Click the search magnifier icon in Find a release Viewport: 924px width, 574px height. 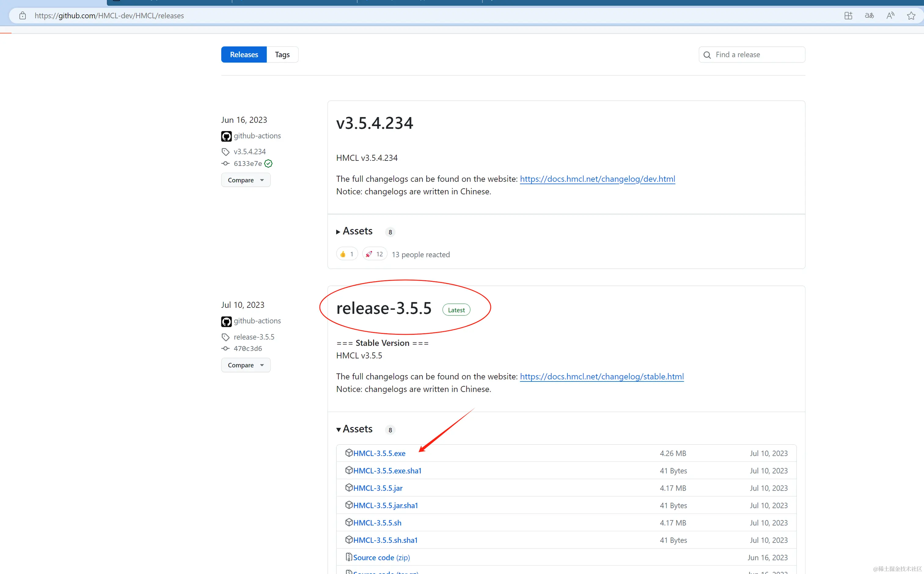click(707, 55)
